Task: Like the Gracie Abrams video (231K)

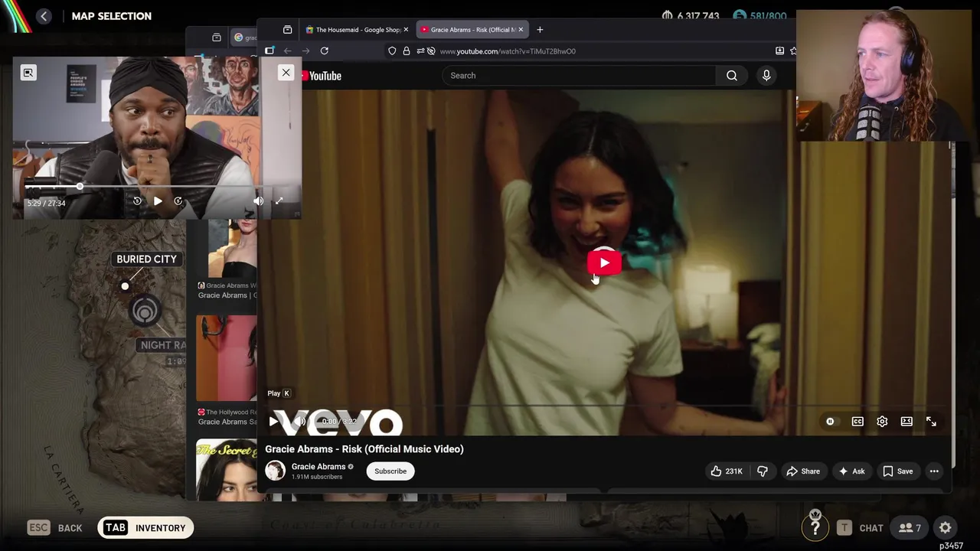Action: click(x=727, y=471)
